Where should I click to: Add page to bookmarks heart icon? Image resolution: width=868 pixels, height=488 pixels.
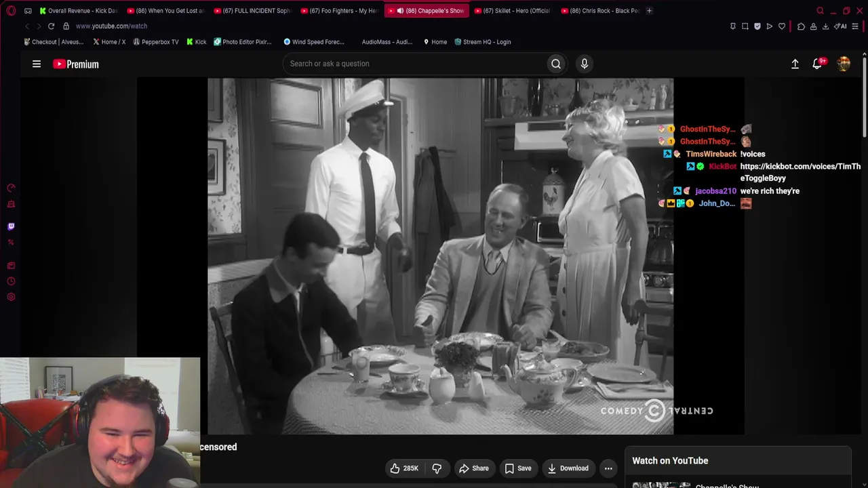point(781,26)
